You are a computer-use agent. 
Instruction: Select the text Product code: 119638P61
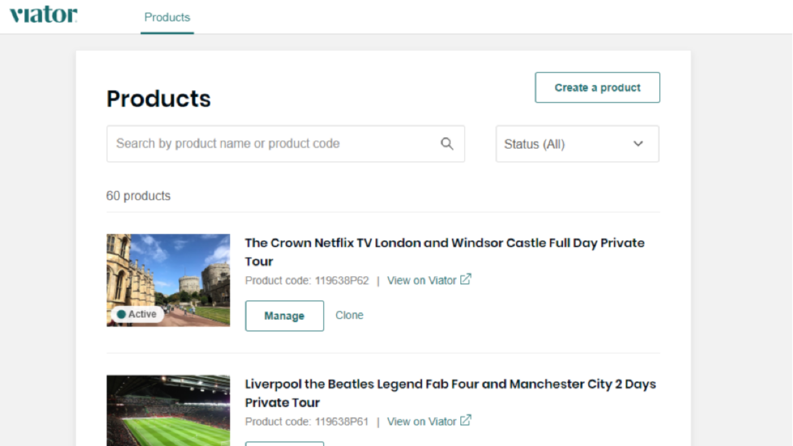tap(307, 422)
